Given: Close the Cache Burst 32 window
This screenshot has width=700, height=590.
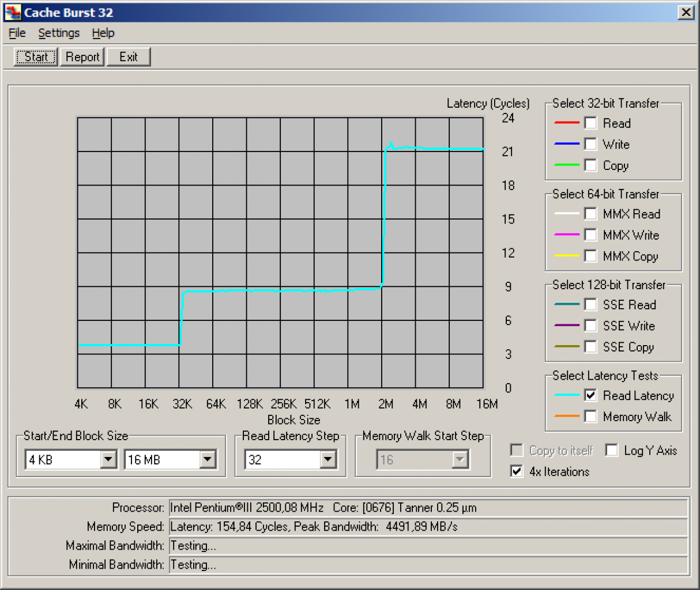Looking at the screenshot, I should pyautogui.click(x=686, y=12).
